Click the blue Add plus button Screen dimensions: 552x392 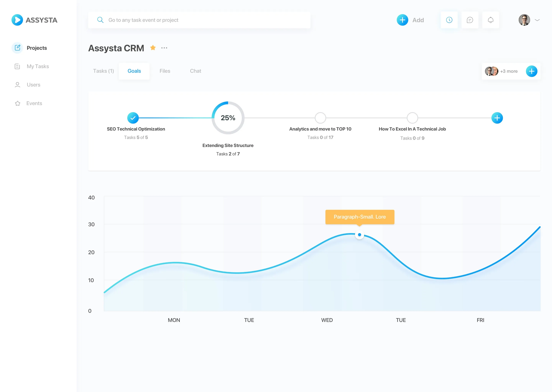pos(402,20)
